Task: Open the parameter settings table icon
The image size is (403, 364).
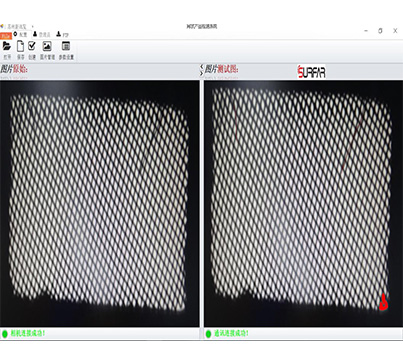Action: [x=66, y=46]
